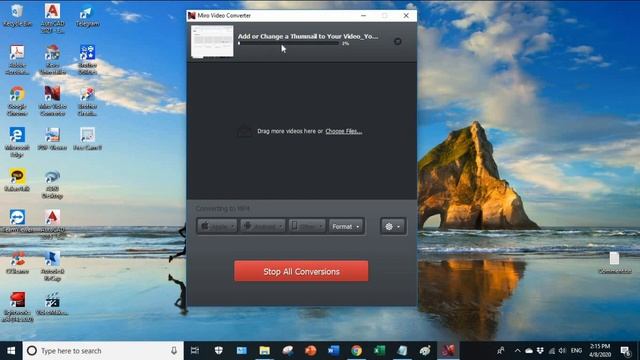Click the Miro Video Converter title bar icon
The height and width of the screenshot is (360, 640).
click(x=192, y=16)
